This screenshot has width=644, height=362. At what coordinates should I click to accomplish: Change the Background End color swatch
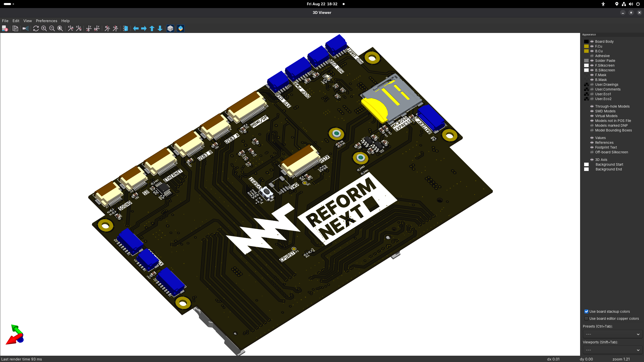coord(586,169)
